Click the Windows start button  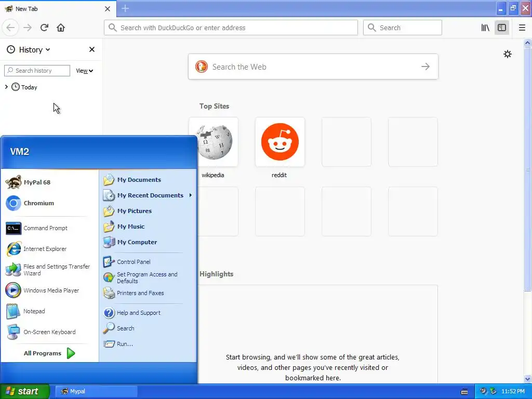(x=24, y=391)
